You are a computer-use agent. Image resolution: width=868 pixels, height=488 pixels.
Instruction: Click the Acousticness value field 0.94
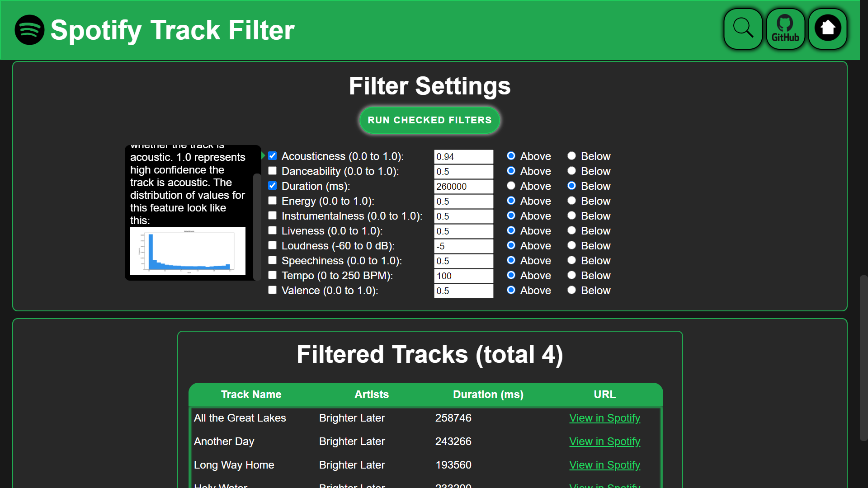(x=463, y=157)
